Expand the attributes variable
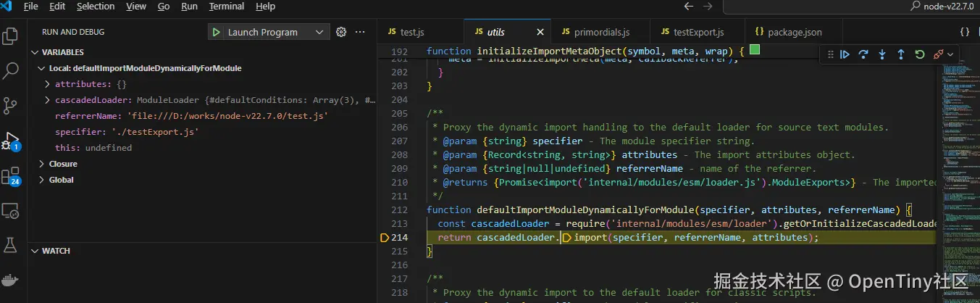Screen dimensions: 980x303 click(47, 84)
